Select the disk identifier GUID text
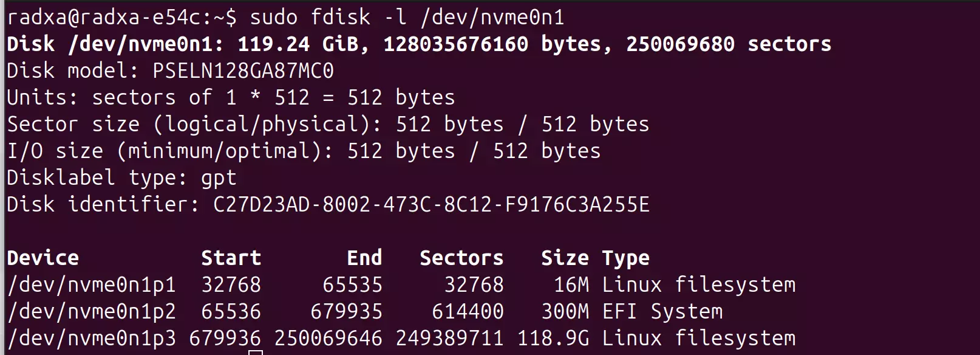This screenshot has width=980, height=355. (x=432, y=204)
